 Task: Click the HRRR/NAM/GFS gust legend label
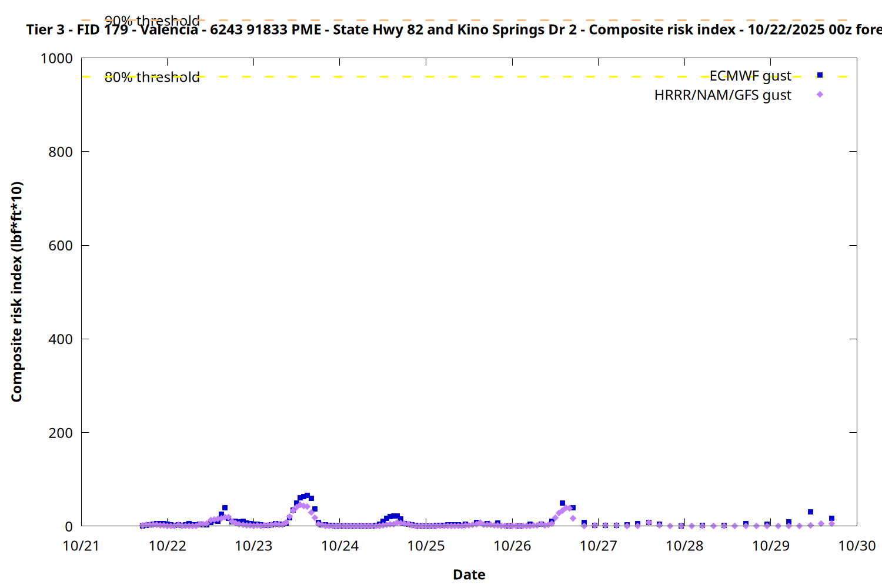pos(722,95)
